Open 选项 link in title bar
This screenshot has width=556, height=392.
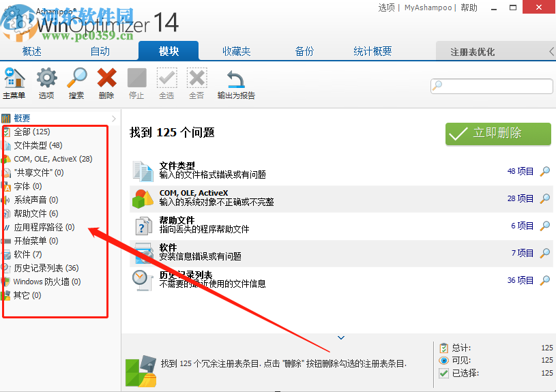(x=387, y=7)
